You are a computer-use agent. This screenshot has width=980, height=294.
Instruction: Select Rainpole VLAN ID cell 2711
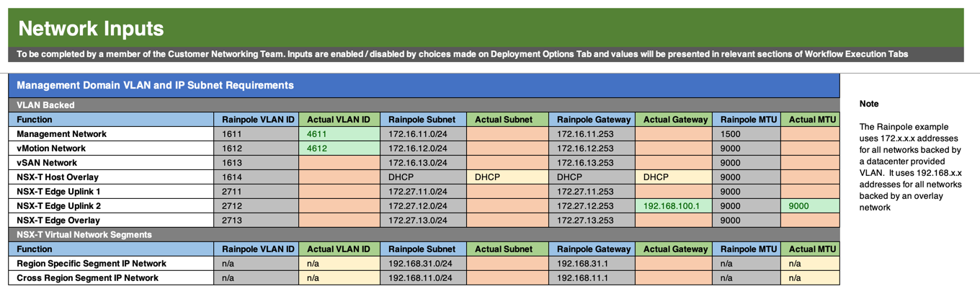(x=256, y=192)
